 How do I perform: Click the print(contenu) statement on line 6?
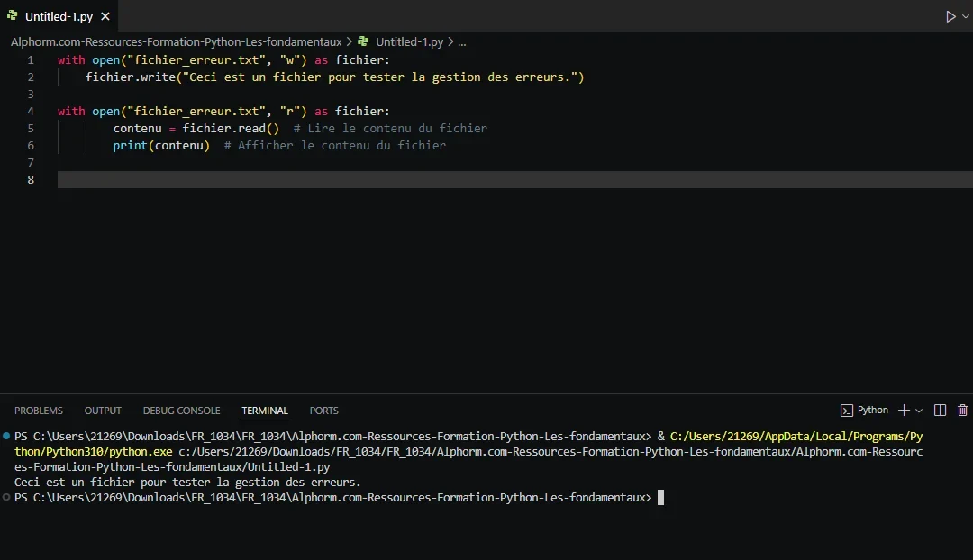(161, 146)
